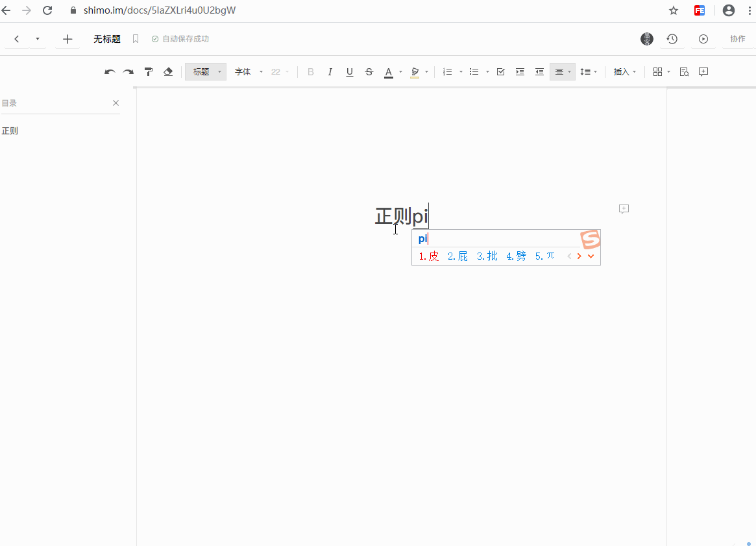Image resolution: width=756 pixels, height=546 pixels.
Task: Increase paragraph indent
Action: [x=520, y=72]
